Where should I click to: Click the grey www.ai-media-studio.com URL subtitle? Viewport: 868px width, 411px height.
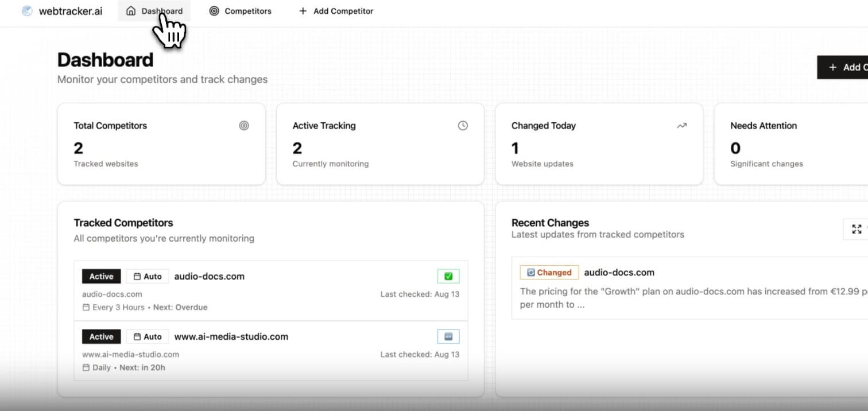click(130, 354)
